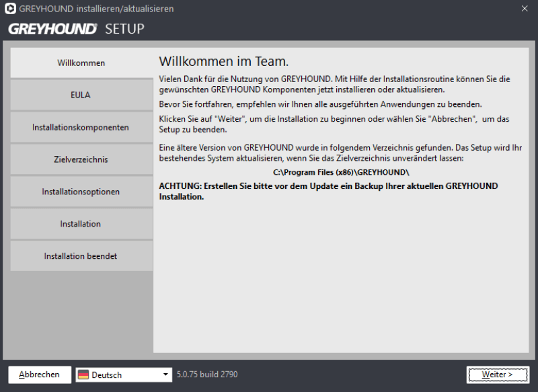This screenshot has width=538, height=392.
Task: Select the Willkommen step tab
Action: [81, 63]
